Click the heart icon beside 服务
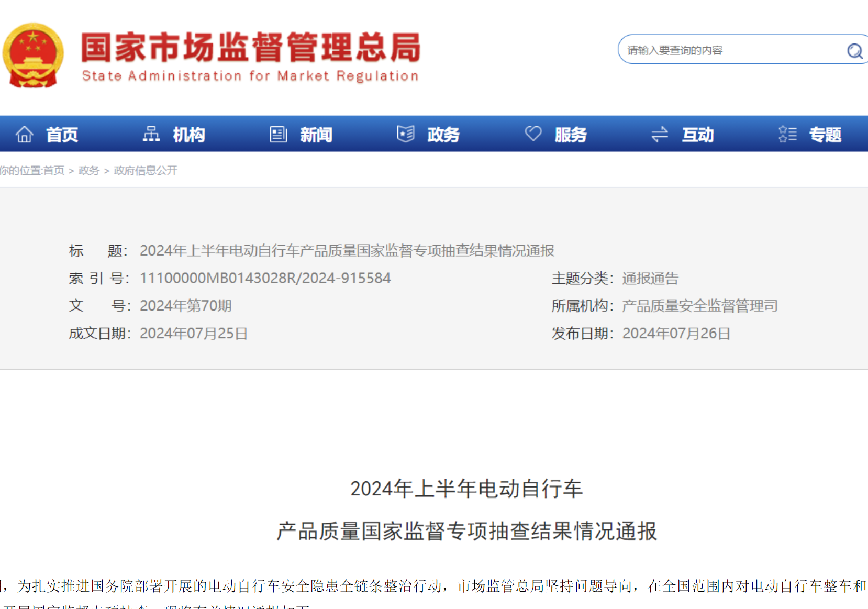Viewport: 868px width, 609px height. tap(533, 134)
